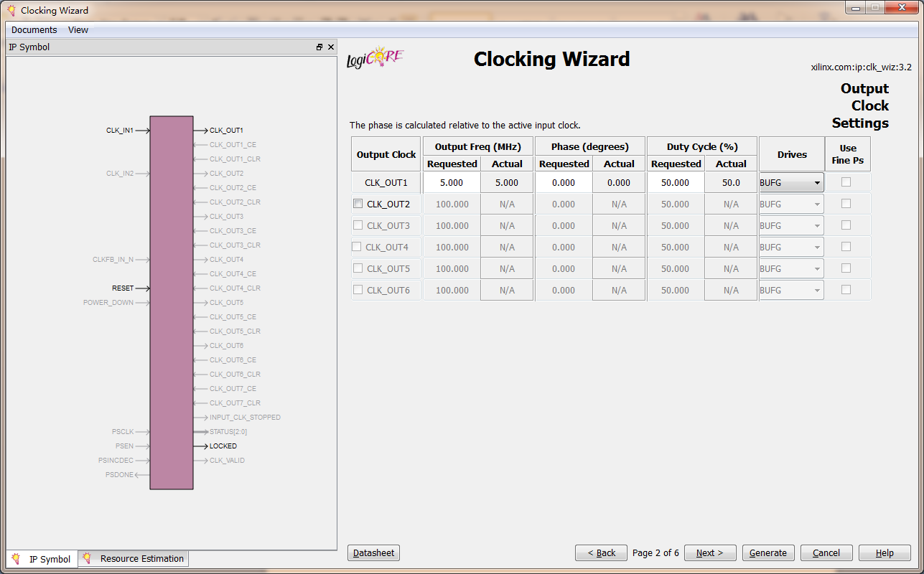Click the CLK_OUT1 requested duty cycle field

coord(676,182)
